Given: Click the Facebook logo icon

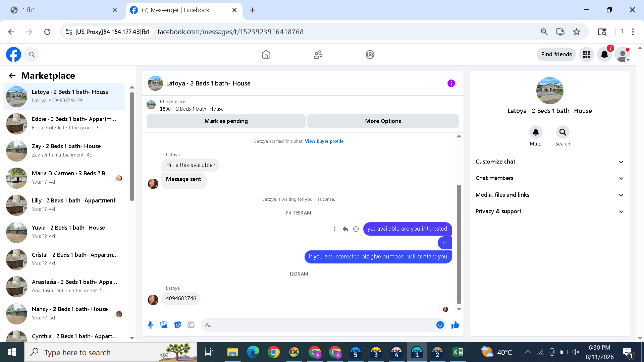Looking at the screenshot, I should tap(13, 54).
